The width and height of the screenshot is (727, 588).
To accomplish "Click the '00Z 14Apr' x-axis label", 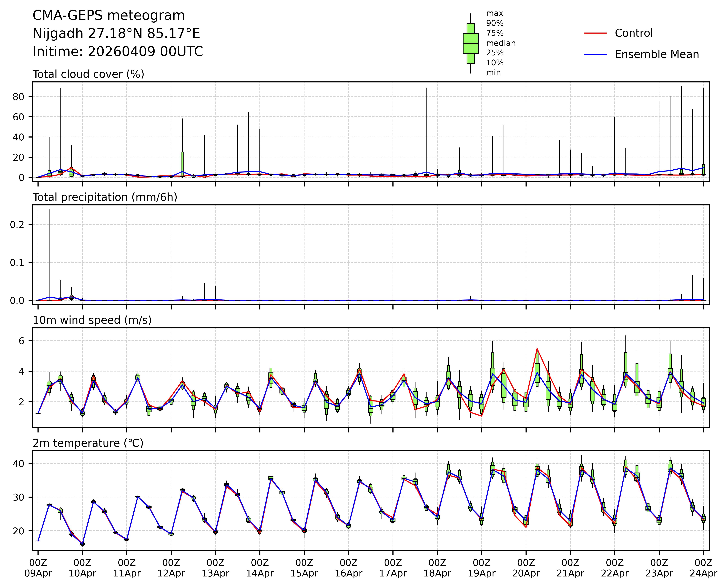I will point(260,568).
